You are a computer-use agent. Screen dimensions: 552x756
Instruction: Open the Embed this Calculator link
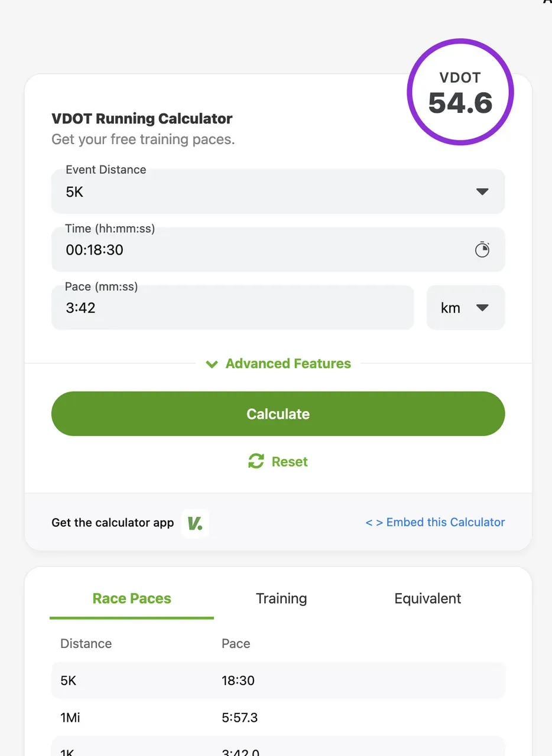435,522
